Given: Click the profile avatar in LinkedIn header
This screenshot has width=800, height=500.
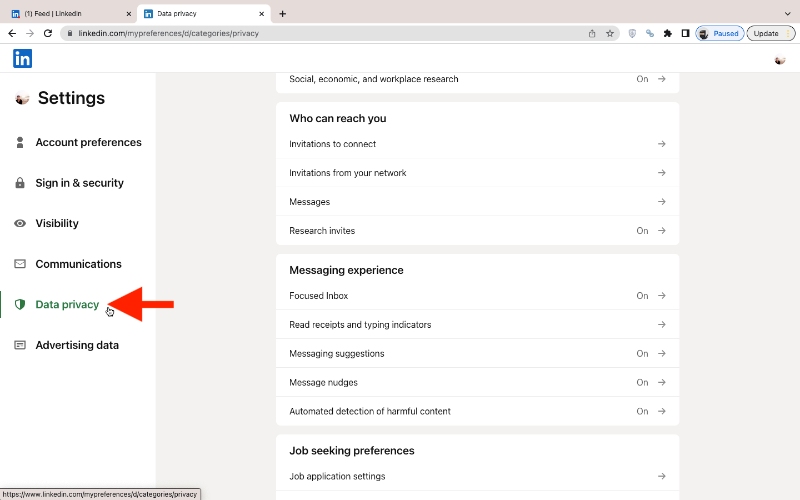Looking at the screenshot, I should (779, 60).
